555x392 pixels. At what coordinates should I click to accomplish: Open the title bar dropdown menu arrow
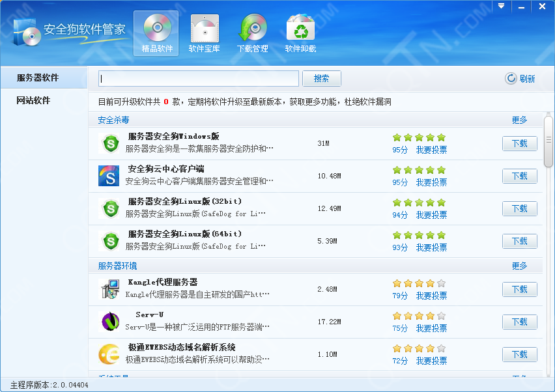point(502,6)
